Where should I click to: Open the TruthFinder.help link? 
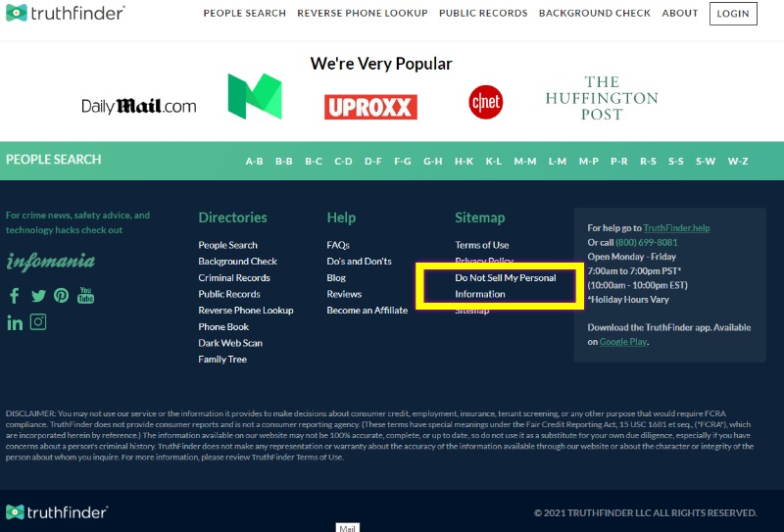tap(676, 228)
